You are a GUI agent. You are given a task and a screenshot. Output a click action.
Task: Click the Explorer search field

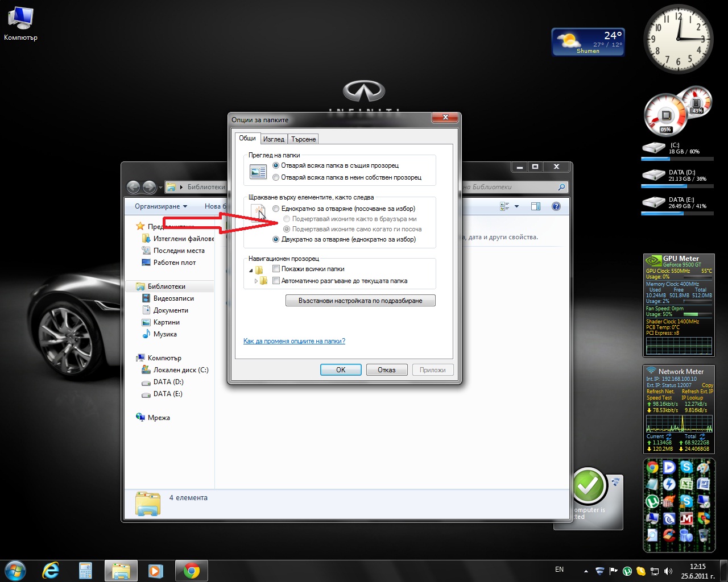pyautogui.click(x=515, y=187)
